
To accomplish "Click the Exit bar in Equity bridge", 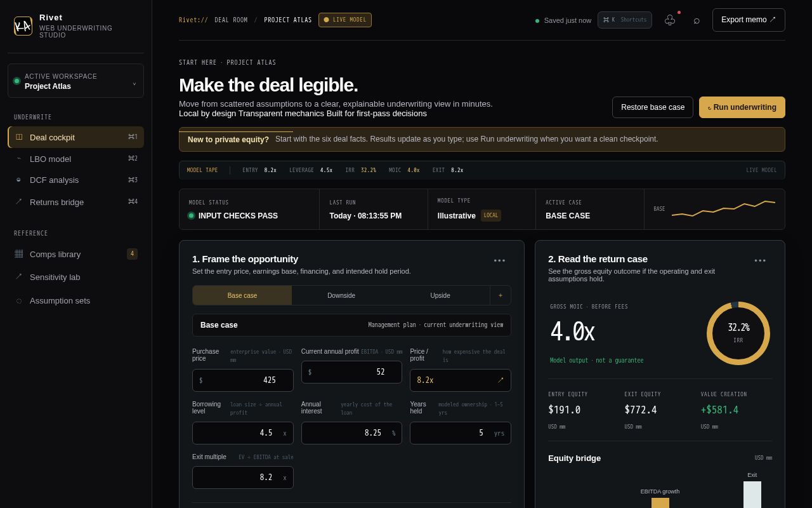I will coord(752,495).
